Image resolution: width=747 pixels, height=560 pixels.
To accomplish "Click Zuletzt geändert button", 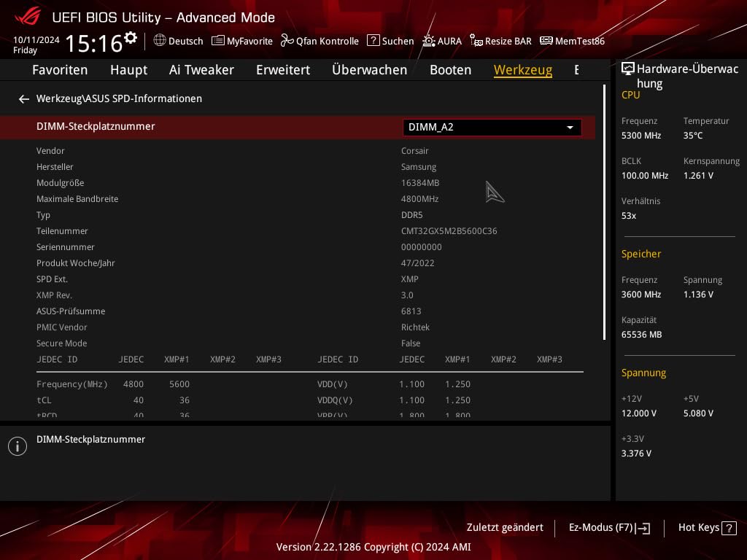I will pos(505,528).
